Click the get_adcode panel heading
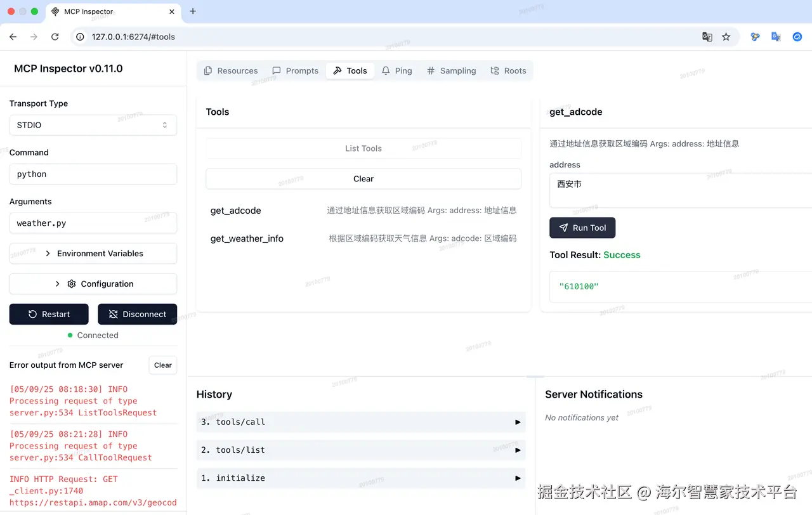This screenshot has width=812, height=515. (x=576, y=112)
